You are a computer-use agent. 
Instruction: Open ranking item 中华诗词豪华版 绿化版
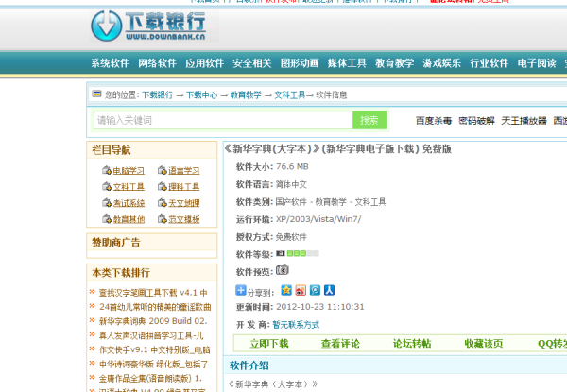154,365
